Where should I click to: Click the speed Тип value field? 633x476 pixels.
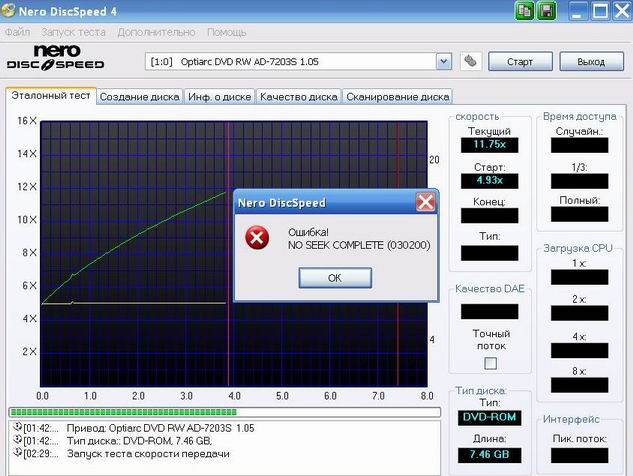pyautogui.click(x=489, y=253)
